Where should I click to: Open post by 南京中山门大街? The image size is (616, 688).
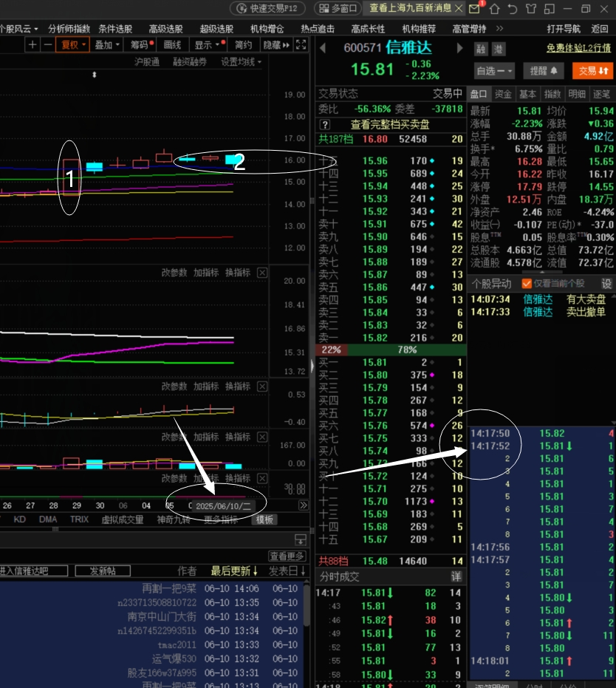tap(161, 616)
